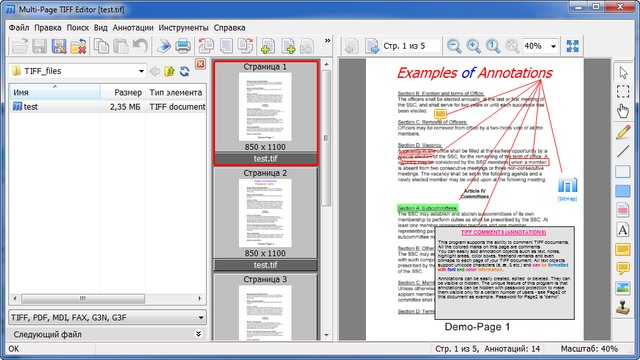Select the yellow speech bubble comment tool
The image size is (640, 360).
pyautogui.click(x=623, y=269)
